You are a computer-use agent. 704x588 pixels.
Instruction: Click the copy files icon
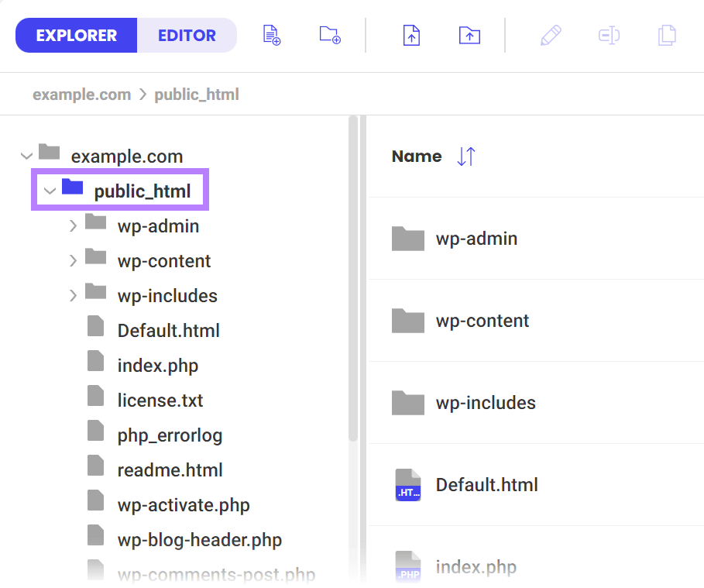(x=667, y=35)
